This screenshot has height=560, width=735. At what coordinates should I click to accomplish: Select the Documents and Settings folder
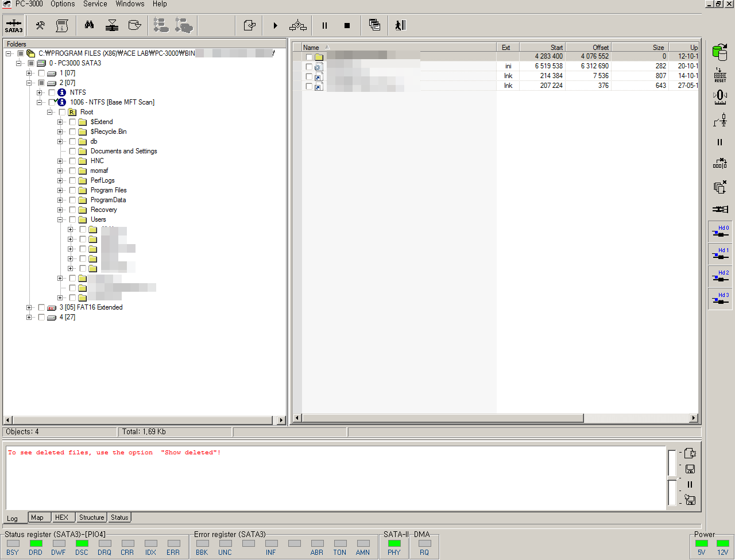pyautogui.click(x=123, y=151)
